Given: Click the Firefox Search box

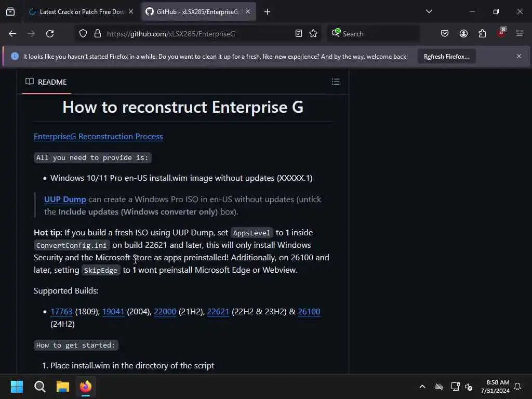Looking at the screenshot, I should [373, 34].
